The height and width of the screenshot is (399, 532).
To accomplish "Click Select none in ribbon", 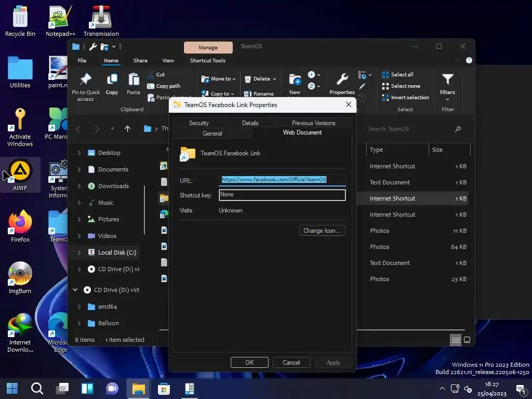I will coord(401,86).
